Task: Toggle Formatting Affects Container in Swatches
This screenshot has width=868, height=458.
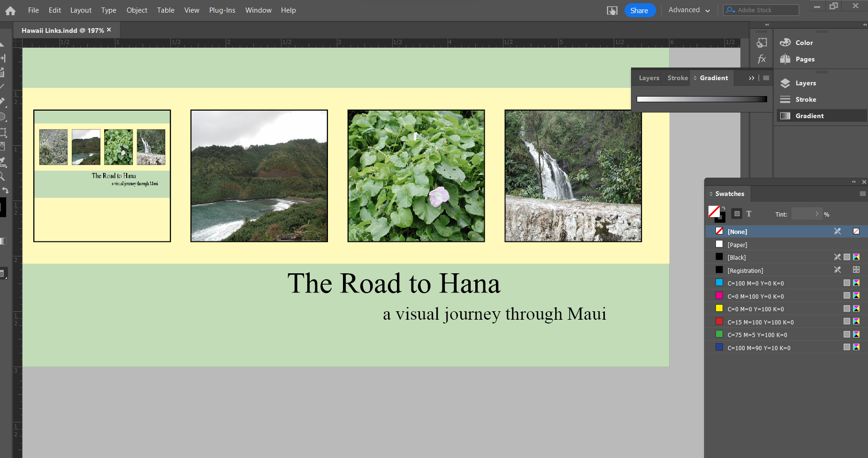Action: pyautogui.click(x=737, y=214)
